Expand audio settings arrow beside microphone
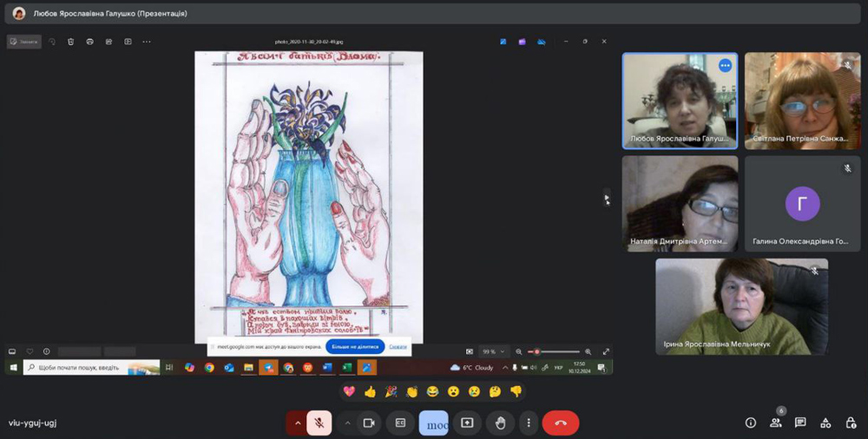The height and width of the screenshot is (439, 868). point(298,423)
